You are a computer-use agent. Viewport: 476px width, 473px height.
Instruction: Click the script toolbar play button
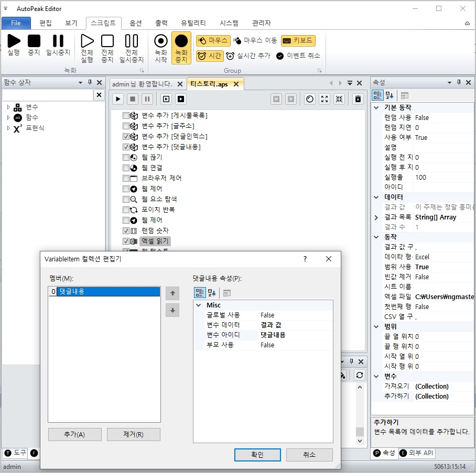[118, 99]
